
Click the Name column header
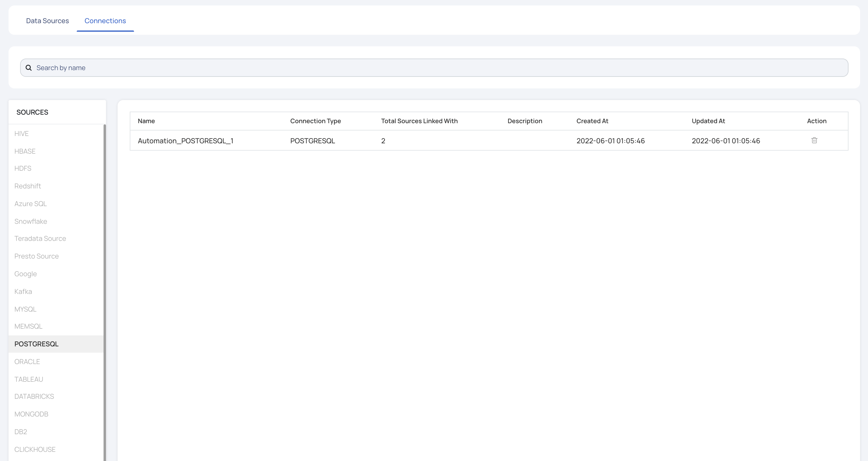(x=146, y=121)
